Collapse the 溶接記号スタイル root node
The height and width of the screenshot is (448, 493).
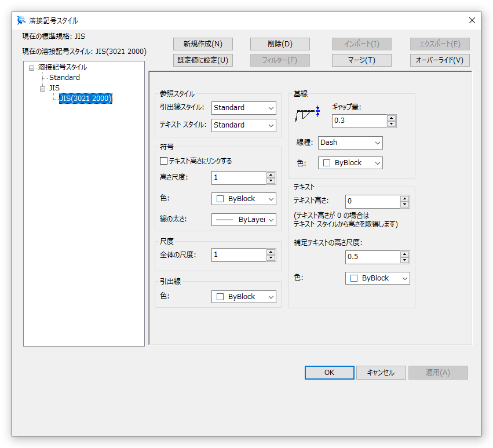click(32, 68)
